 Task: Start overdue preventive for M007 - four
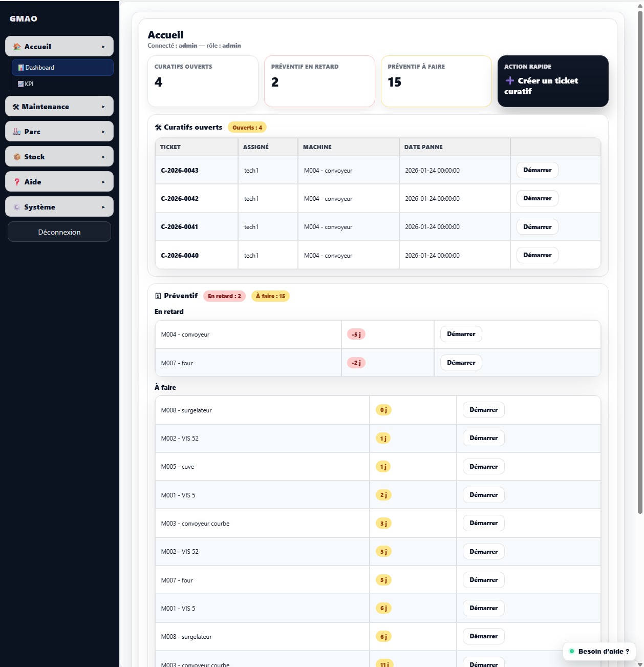[461, 363]
